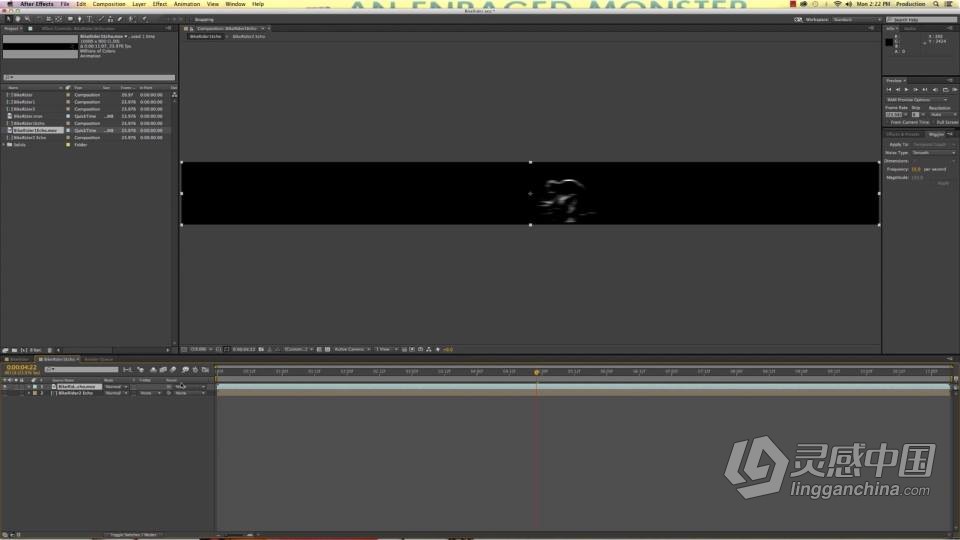Toggle the Loop option in Preview
The width and height of the screenshot is (960, 540).
pyautogui.click(x=945, y=89)
